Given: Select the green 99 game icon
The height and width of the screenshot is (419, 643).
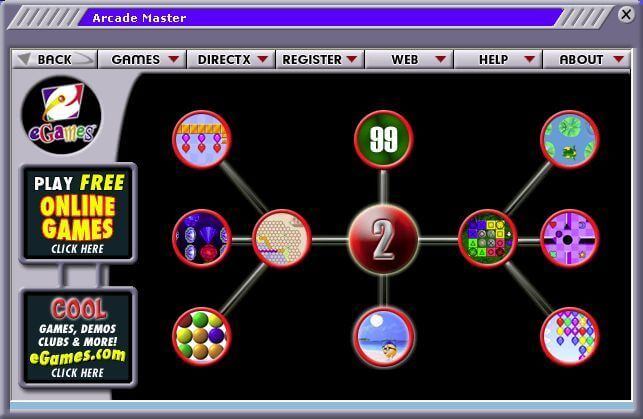Looking at the screenshot, I should 383,139.
